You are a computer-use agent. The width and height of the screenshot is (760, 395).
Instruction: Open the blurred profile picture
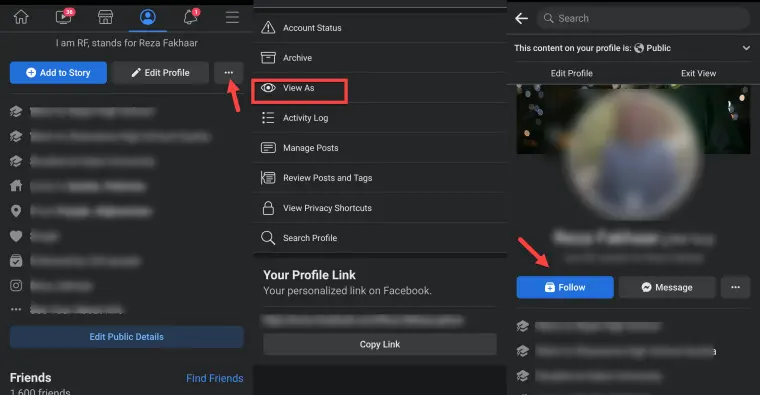633,154
